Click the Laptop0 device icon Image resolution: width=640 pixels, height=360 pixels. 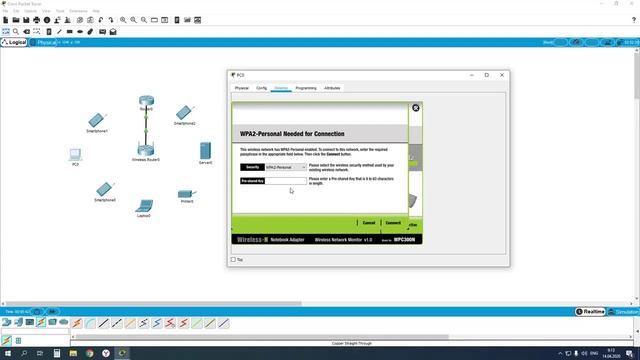144,206
